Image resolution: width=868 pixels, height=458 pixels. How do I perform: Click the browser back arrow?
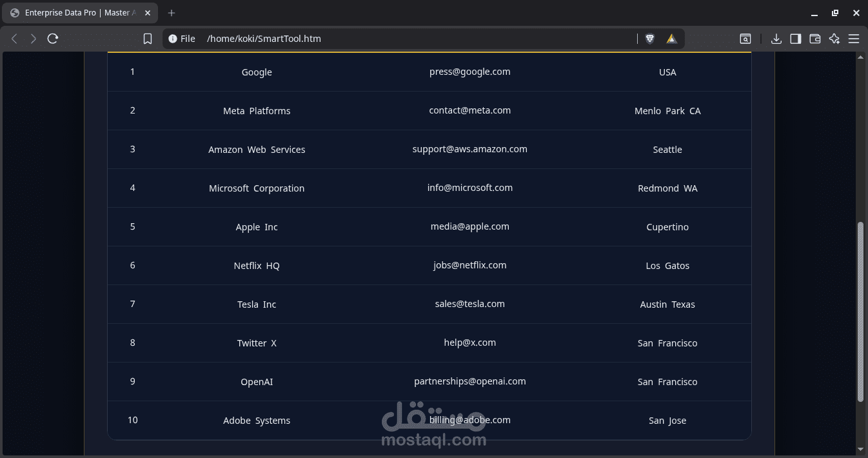pos(14,39)
